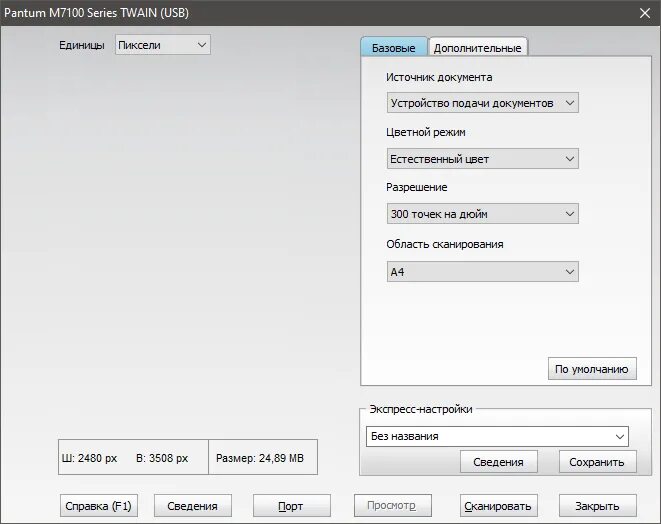Click the Разрешение label

coord(417,187)
